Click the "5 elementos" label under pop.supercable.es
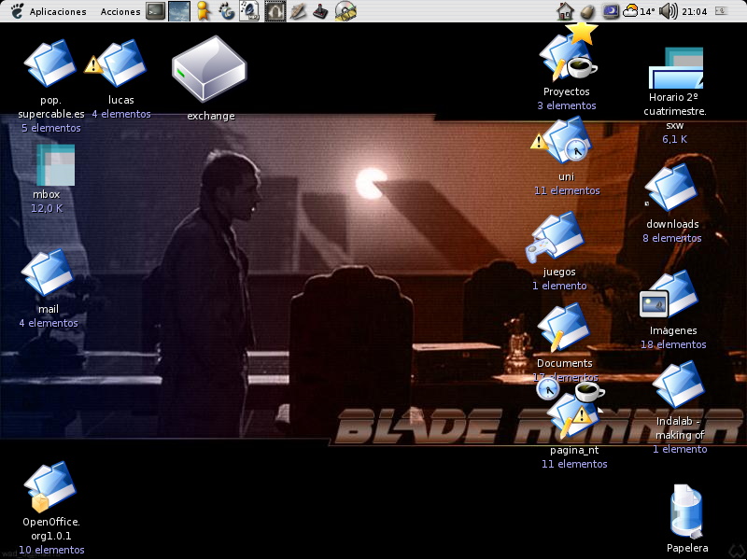 [51, 128]
